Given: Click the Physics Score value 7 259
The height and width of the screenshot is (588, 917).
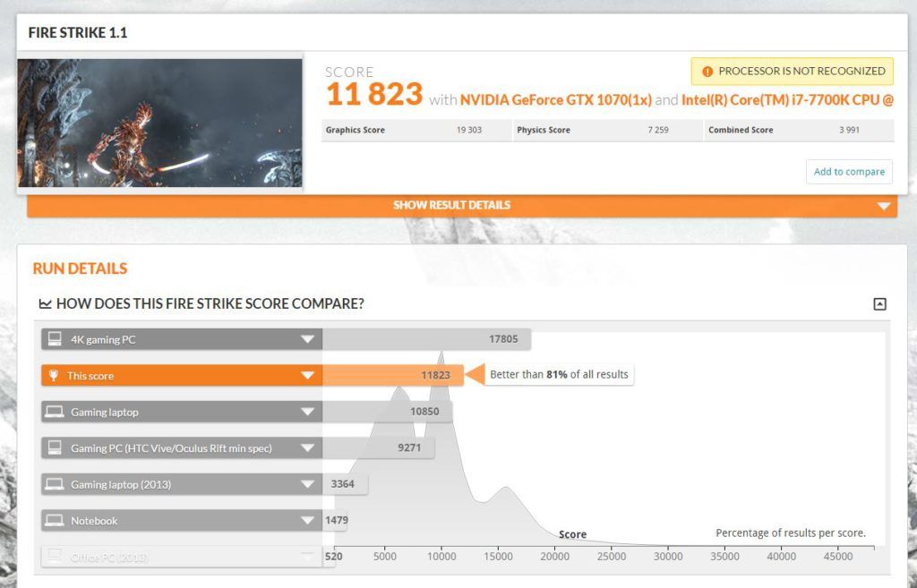Looking at the screenshot, I should pos(658,130).
